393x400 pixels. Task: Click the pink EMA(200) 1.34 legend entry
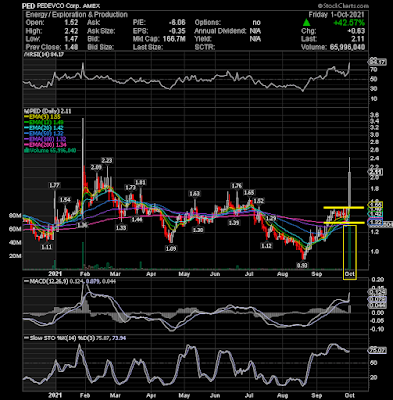pyautogui.click(x=44, y=145)
